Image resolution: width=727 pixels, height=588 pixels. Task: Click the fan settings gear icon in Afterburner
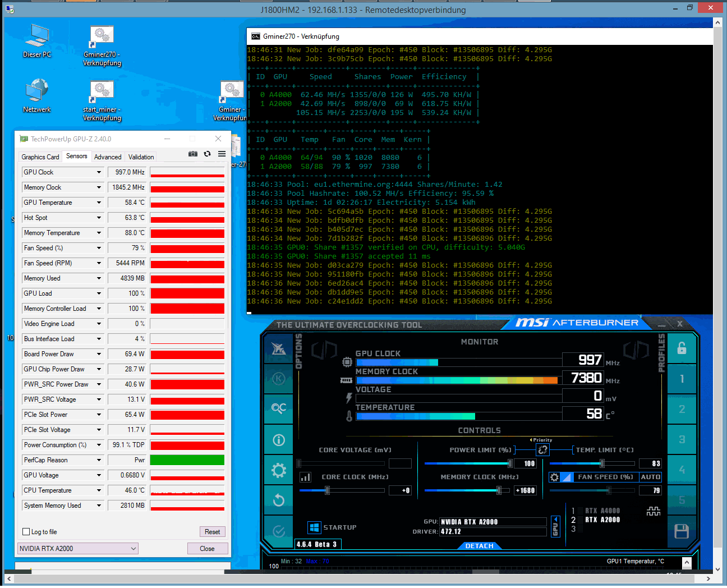pyautogui.click(x=554, y=477)
